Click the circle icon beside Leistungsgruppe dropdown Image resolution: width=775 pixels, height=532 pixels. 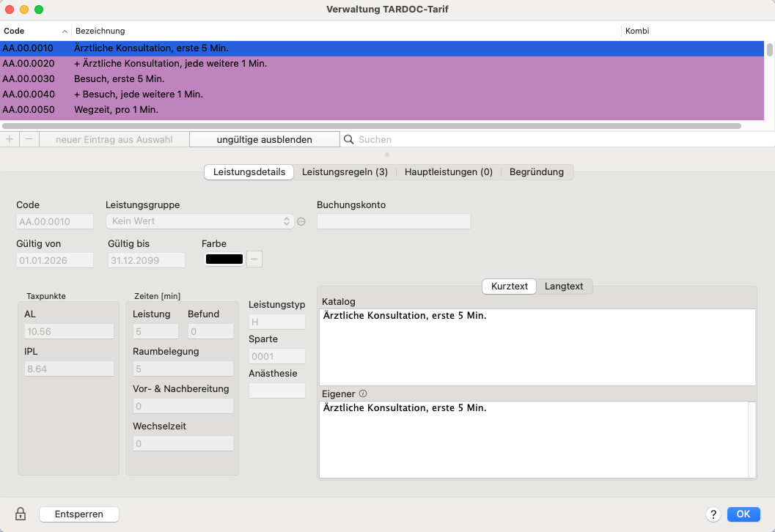[x=301, y=221]
